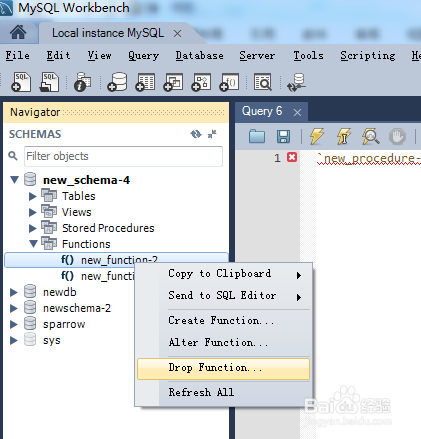This screenshot has width=421, height=439.
Task: Click magnifier icon beside filter field
Action: tap(13, 156)
